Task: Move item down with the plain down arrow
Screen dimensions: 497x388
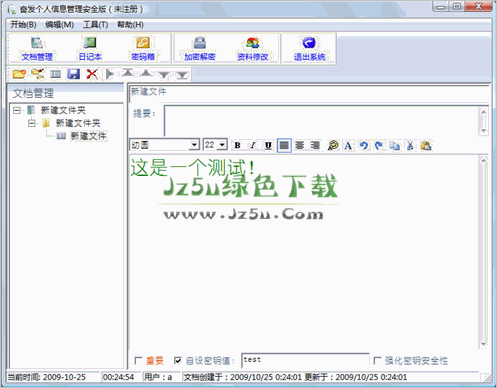Action: click(164, 75)
